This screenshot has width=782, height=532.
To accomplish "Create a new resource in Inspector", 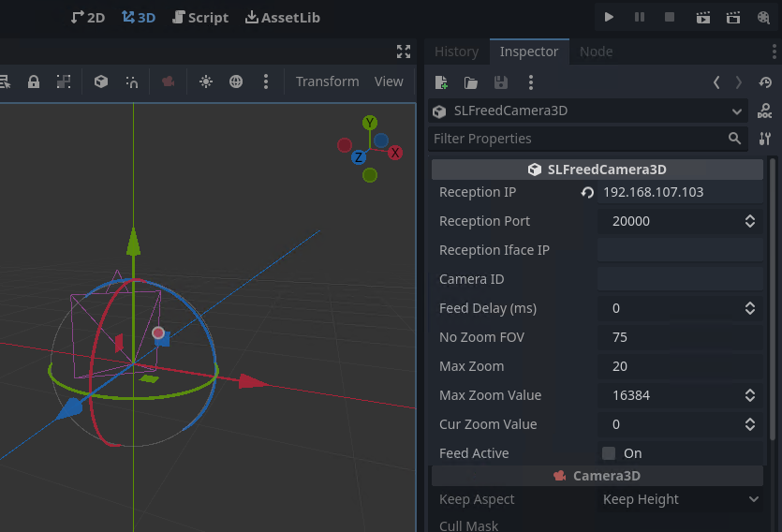I will [441, 82].
